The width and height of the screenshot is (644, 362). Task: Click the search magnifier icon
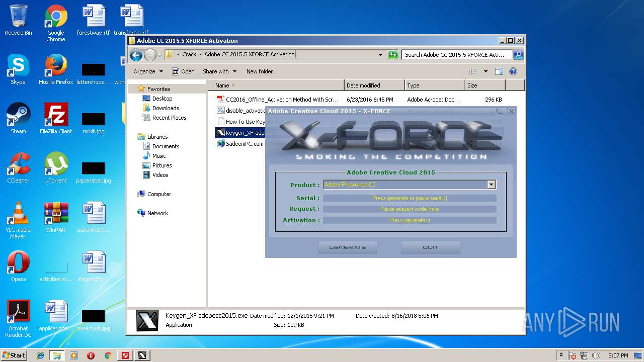[518, 55]
